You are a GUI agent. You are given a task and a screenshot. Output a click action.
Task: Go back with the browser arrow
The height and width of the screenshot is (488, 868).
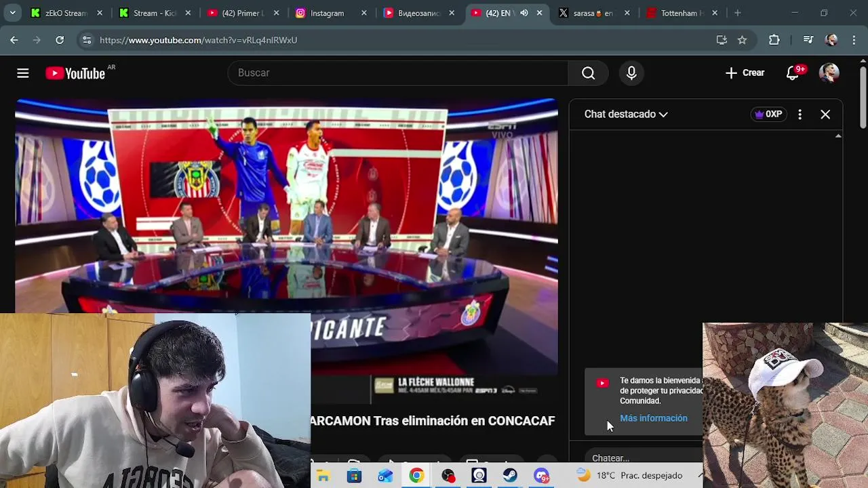tap(14, 40)
